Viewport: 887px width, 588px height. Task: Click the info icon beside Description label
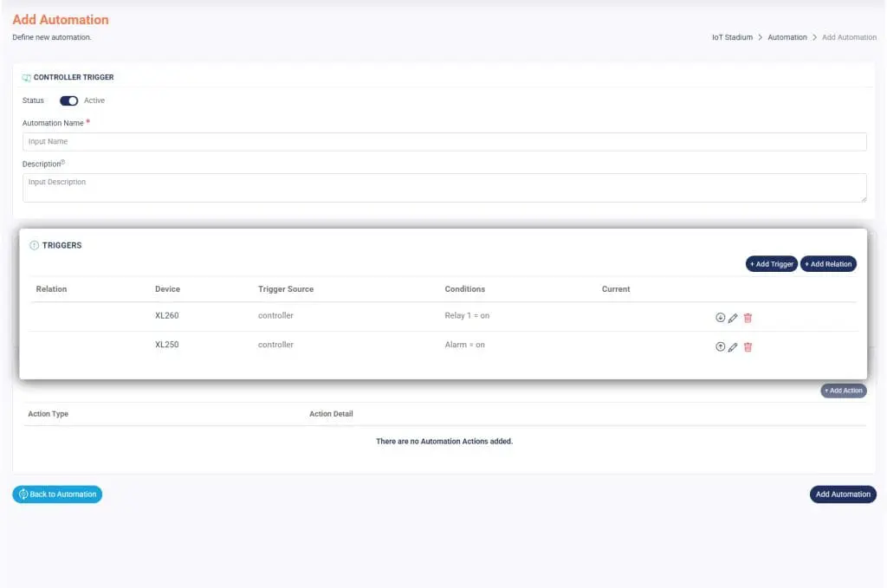tap(63, 162)
